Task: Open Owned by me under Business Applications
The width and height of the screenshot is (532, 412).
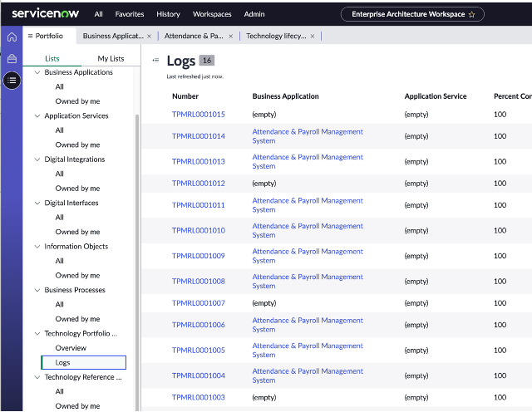Action: (77, 101)
